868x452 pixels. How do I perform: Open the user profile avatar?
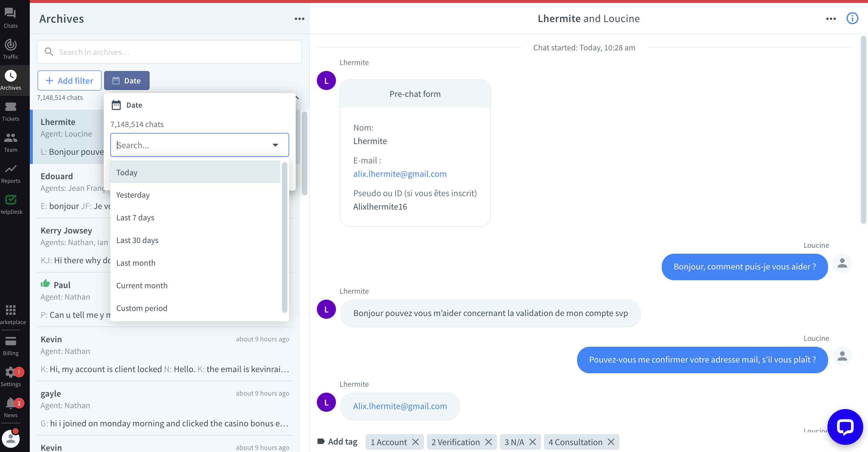pyautogui.click(x=10, y=438)
